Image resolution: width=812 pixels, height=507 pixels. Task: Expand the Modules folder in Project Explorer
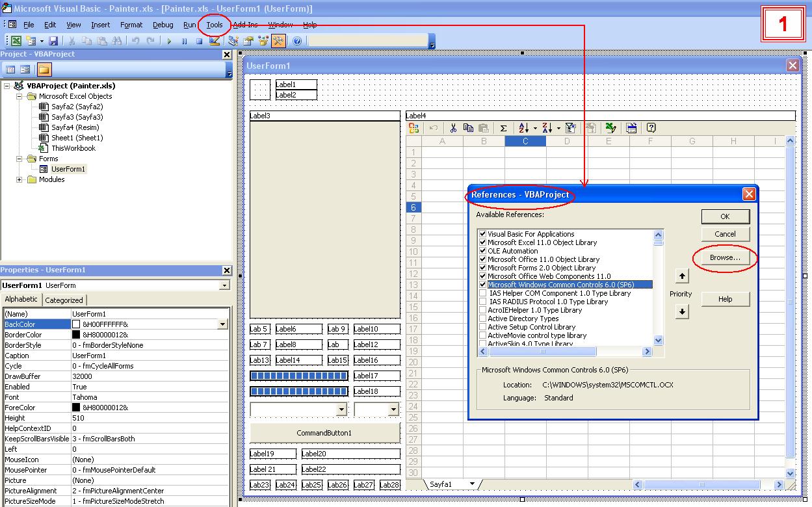pyautogui.click(x=19, y=179)
